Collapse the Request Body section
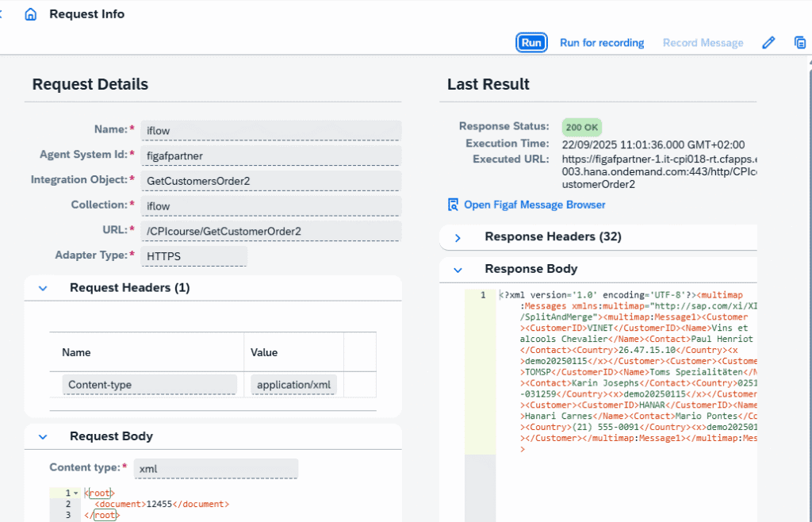The width and height of the screenshot is (812, 522). tap(43, 436)
